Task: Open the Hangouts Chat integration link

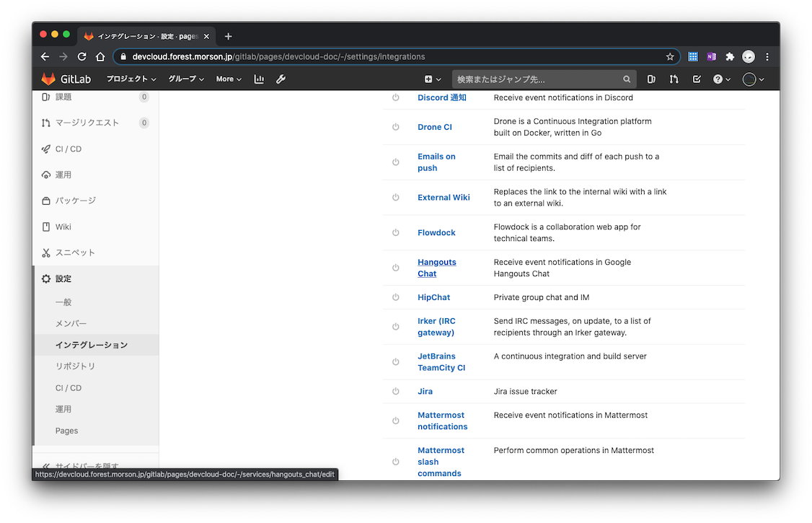Action: pos(436,268)
